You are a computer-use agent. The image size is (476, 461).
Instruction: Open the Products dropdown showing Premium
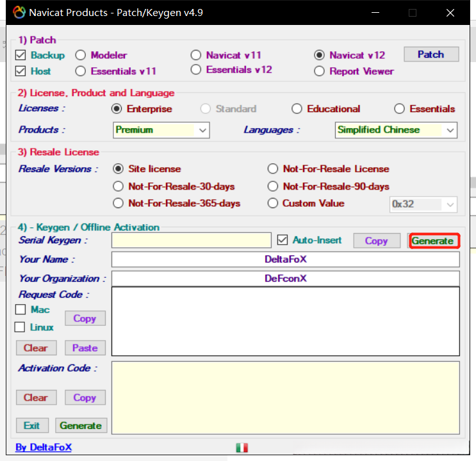point(161,130)
